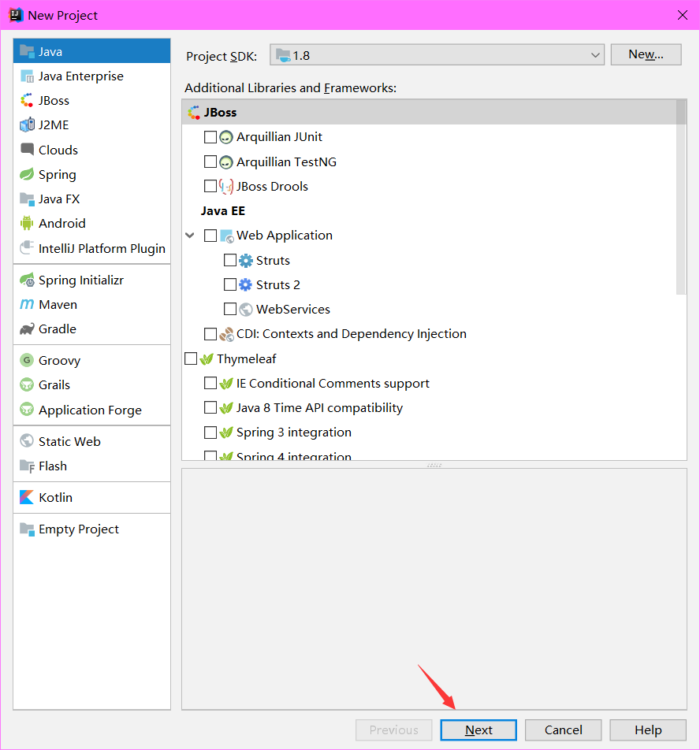
Task: Click the Spring 3 integration label
Action: [x=294, y=433]
